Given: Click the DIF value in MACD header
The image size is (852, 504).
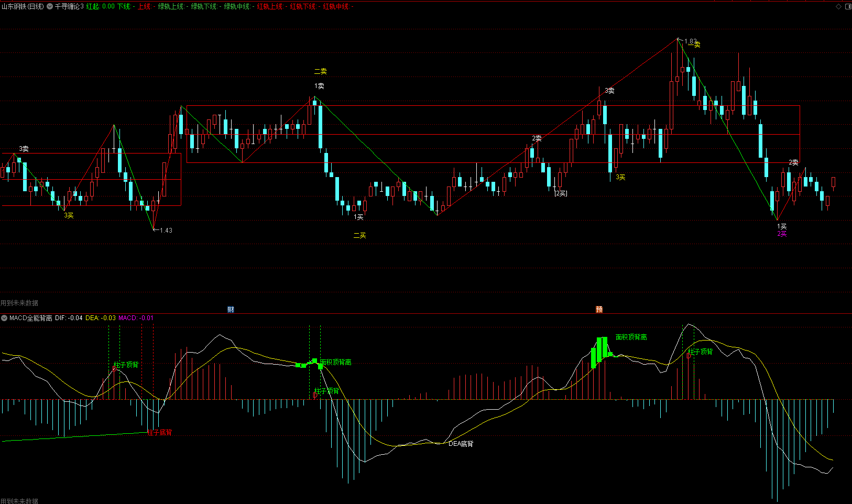Looking at the screenshot, I should 69,318.
